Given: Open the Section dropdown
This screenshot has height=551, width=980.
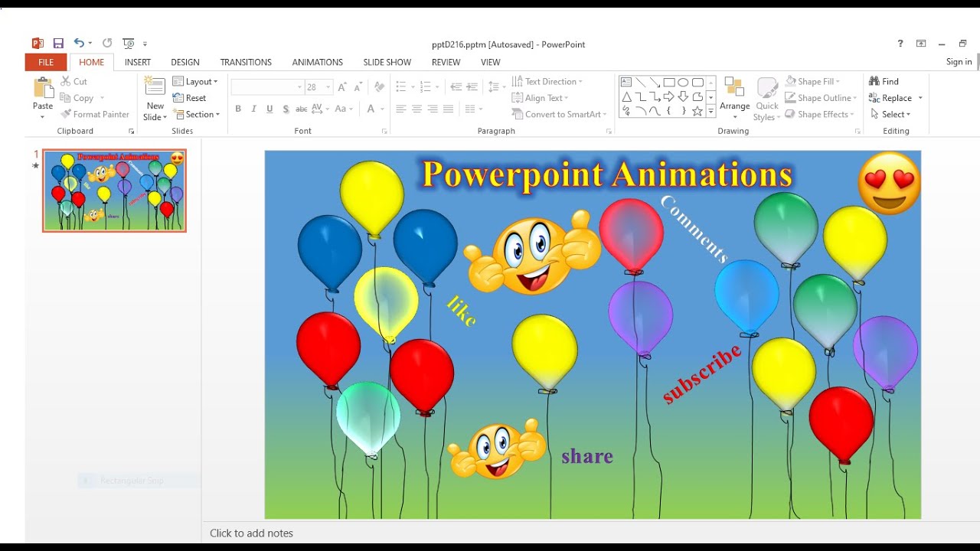Looking at the screenshot, I should click(197, 114).
